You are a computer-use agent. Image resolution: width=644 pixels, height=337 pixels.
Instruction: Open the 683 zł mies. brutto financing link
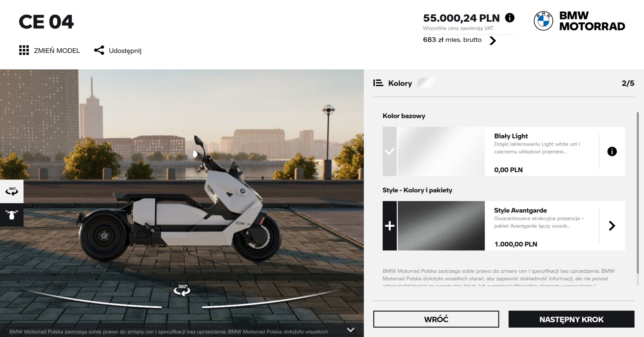(x=452, y=40)
